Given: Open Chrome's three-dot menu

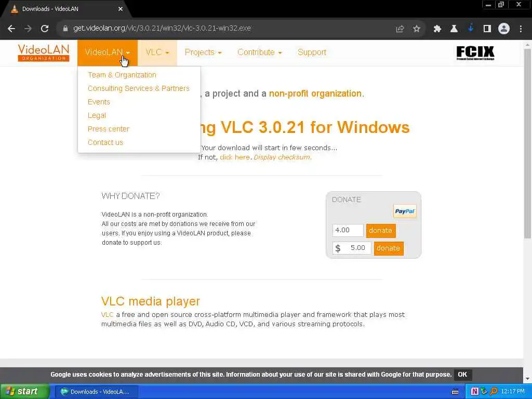Looking at the screenshot, I should pyautogui.click(x=521, y=29).
